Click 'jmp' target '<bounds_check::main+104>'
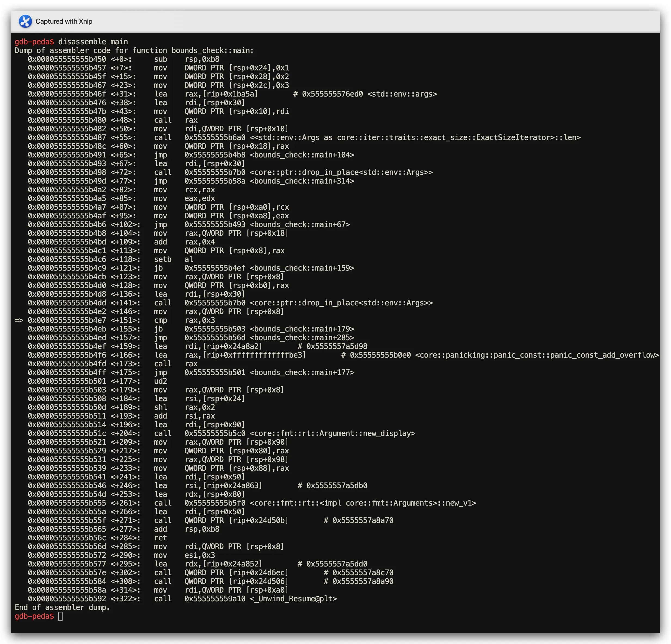 click(302, 155)
